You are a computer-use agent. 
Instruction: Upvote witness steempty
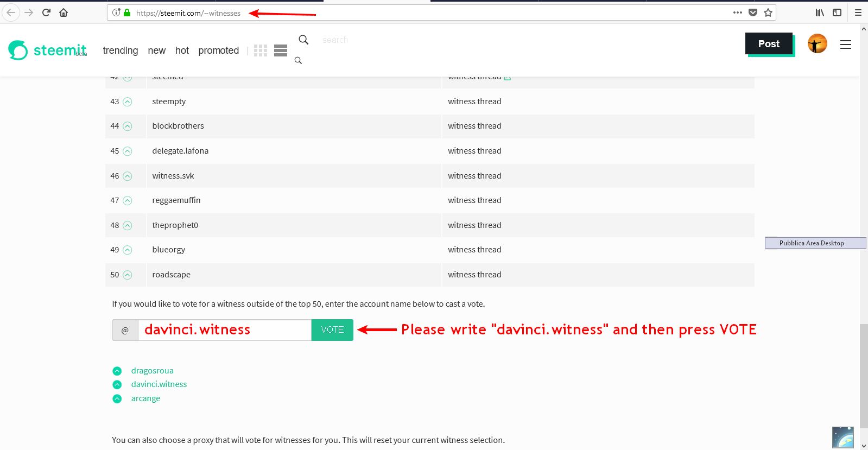point(128,102)
